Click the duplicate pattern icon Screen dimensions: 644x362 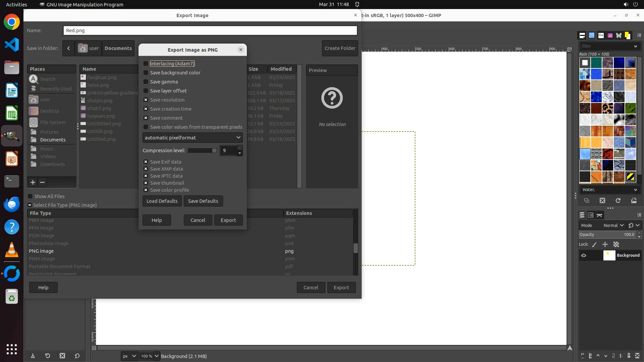point(586,200)
